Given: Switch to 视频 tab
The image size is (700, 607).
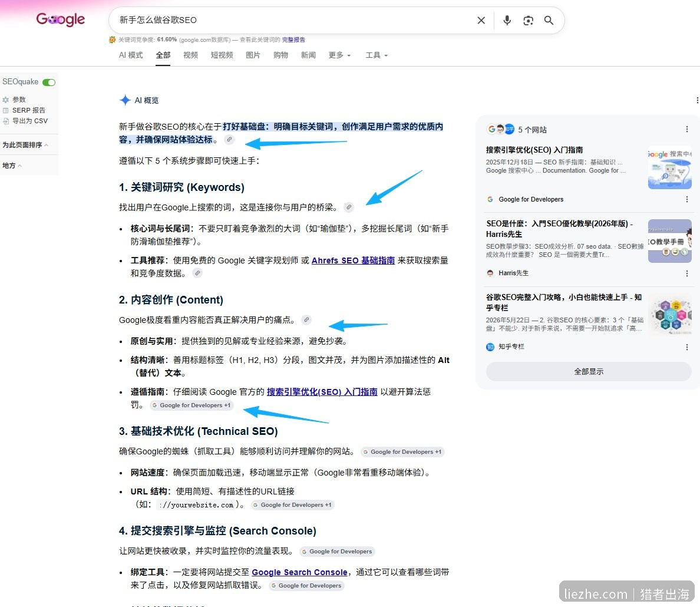Looking at the screenshot, I should click(191, 55).
